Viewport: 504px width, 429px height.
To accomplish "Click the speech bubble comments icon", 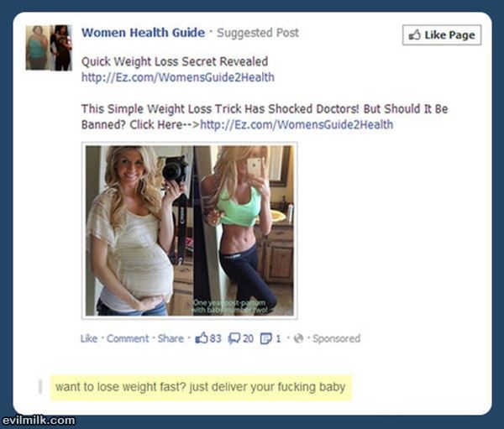I will (x=234, y=338).
